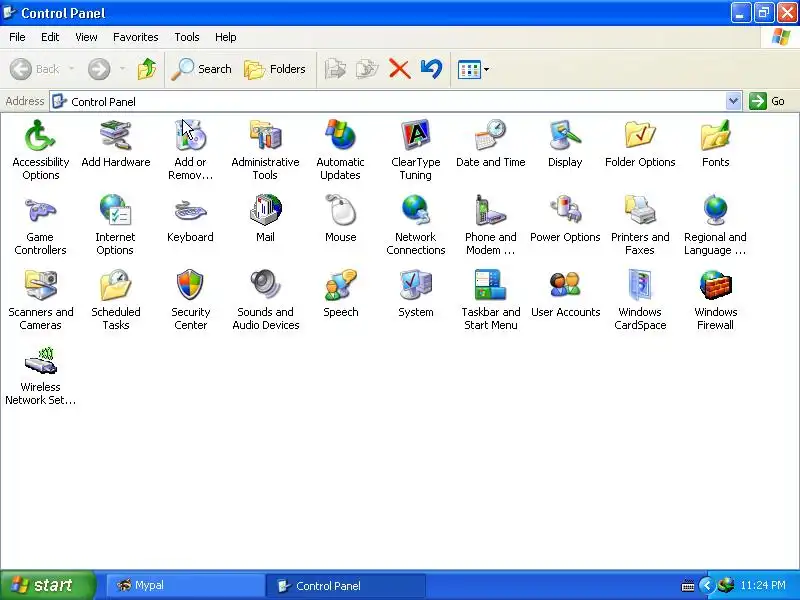Select the Keyboard icon

coord(190,211)
